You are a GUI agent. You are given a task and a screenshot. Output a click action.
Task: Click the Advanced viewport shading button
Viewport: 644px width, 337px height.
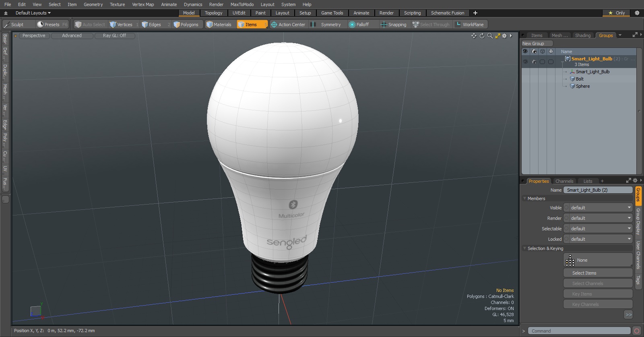(x=72, y=36)
